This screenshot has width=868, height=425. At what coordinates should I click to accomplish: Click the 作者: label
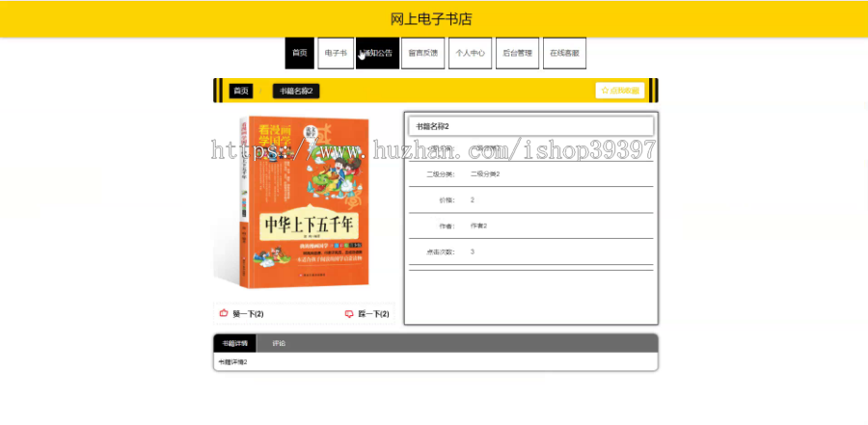pyautogui.click(x=447, y=226)
